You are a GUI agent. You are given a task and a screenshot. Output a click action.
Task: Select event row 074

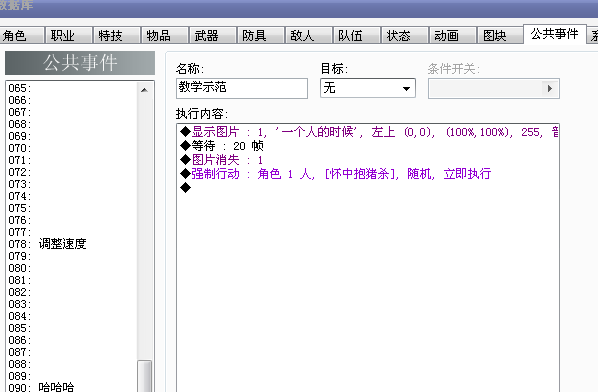pyautogui.click(x=72, y=196)
